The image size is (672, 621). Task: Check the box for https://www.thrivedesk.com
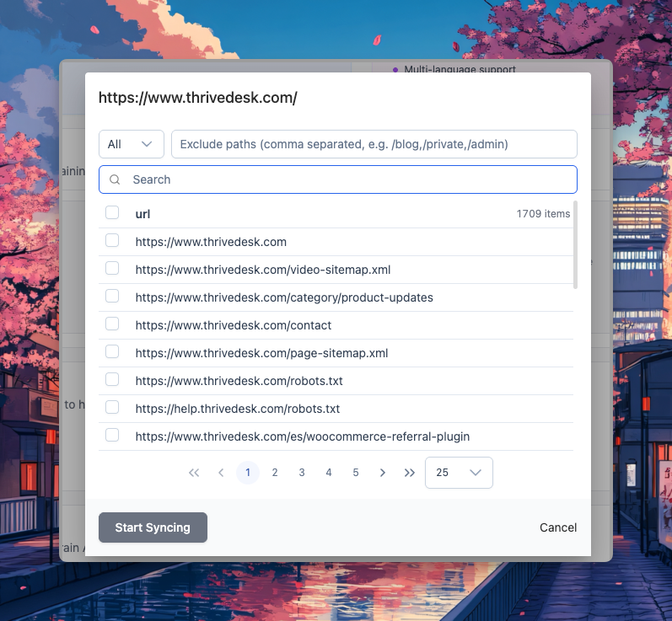click(x=112, y=241)
